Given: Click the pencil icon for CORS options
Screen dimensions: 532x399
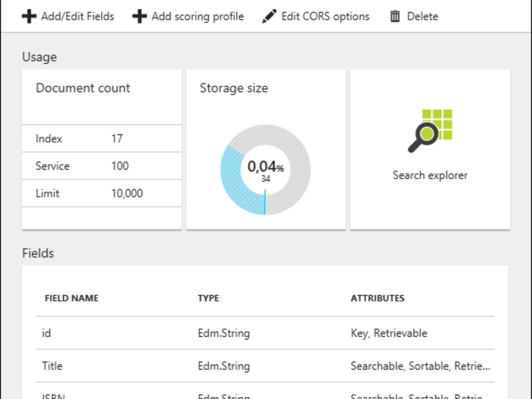Looking at the screenshot, I should [269, 16].
